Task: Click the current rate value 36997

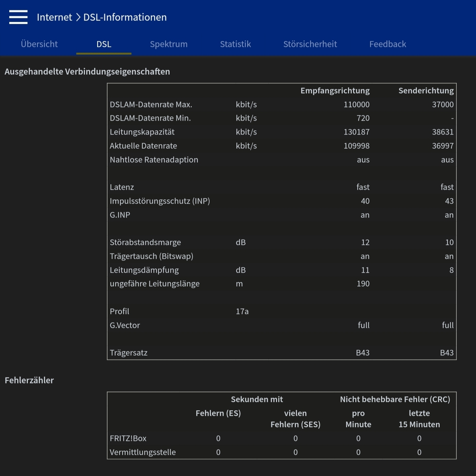Action: click(x=443, y=146)
